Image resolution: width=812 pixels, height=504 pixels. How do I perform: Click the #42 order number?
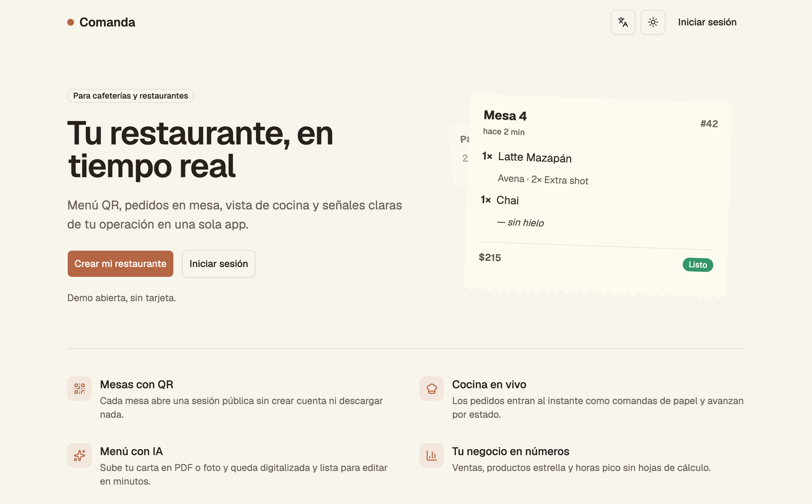click(x=709, y=124)
